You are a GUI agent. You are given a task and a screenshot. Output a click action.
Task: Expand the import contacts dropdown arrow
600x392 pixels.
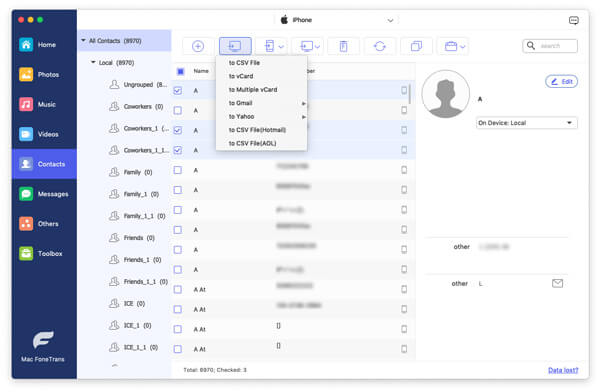point(318,47)
